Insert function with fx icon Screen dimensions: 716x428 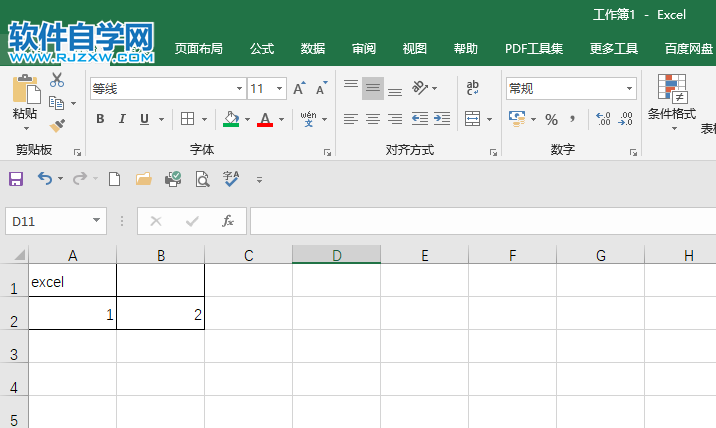[227, 221]
